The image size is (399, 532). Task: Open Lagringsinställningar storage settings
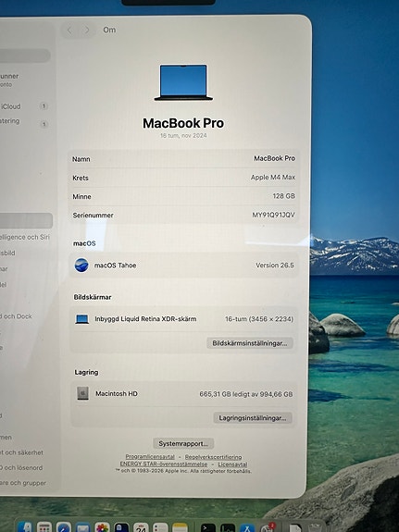[x=253, y=417]
